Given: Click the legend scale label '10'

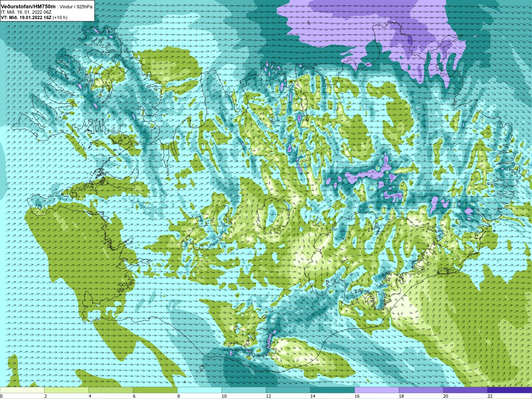Looking at the screenshot, I should (x=224, y=396).
